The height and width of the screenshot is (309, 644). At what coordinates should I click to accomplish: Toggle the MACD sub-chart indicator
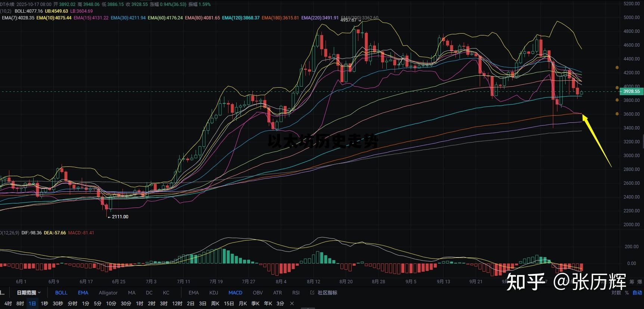click(x=235, y=293)
